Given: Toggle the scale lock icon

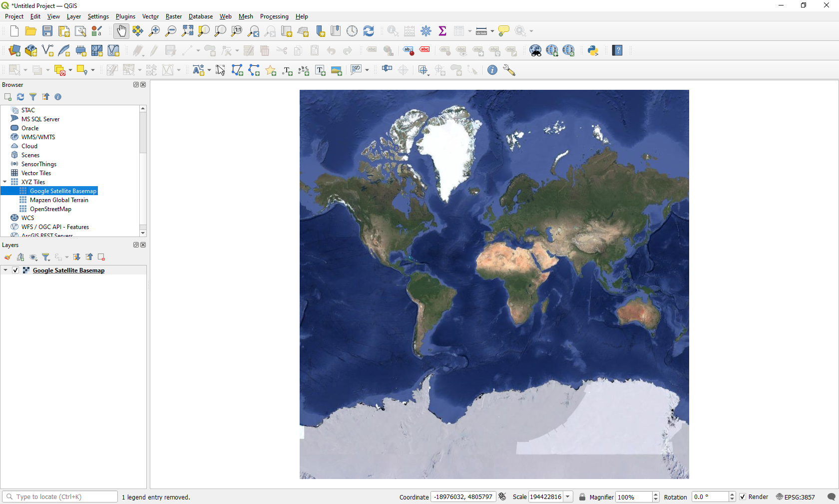Looking at the screenshot, I should (582, 497).
